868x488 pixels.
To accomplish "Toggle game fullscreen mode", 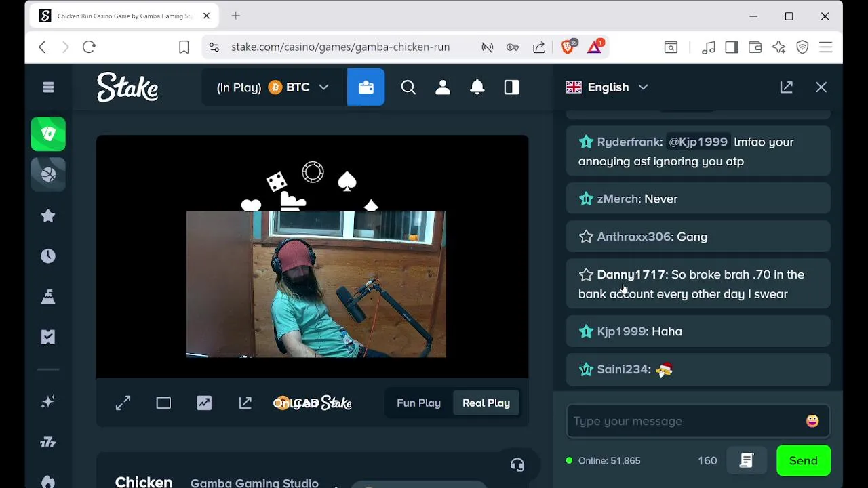I will click(x=123, y=403).
